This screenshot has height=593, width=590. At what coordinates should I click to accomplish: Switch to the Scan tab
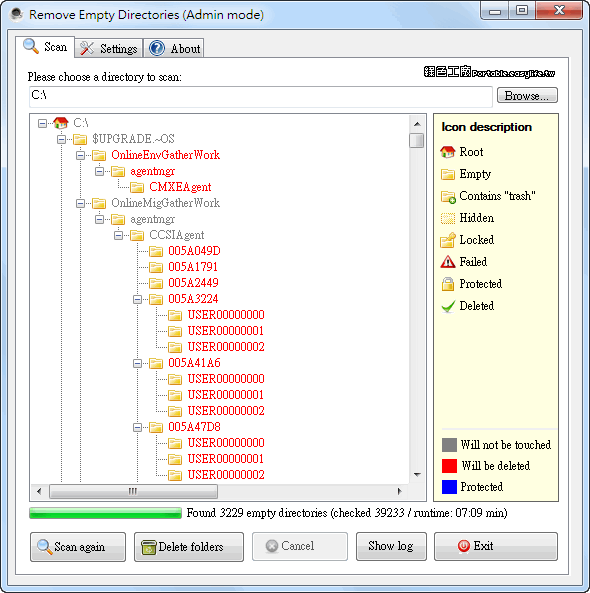45,47
